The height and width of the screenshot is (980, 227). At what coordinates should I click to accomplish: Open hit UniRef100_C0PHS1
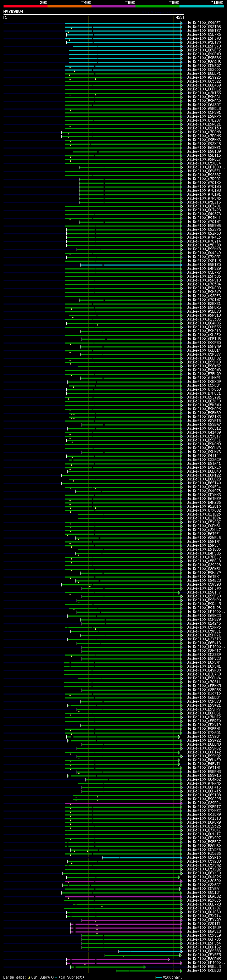203,526
